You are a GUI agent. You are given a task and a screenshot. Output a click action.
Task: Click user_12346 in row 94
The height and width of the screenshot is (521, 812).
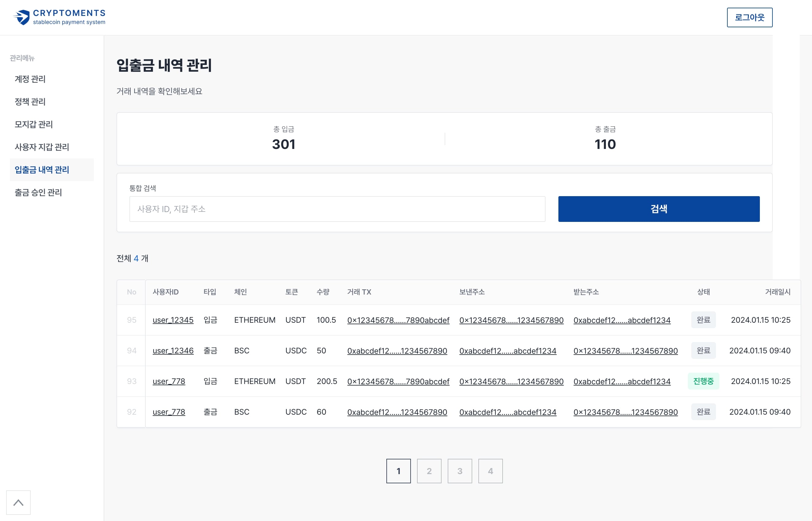173,351
